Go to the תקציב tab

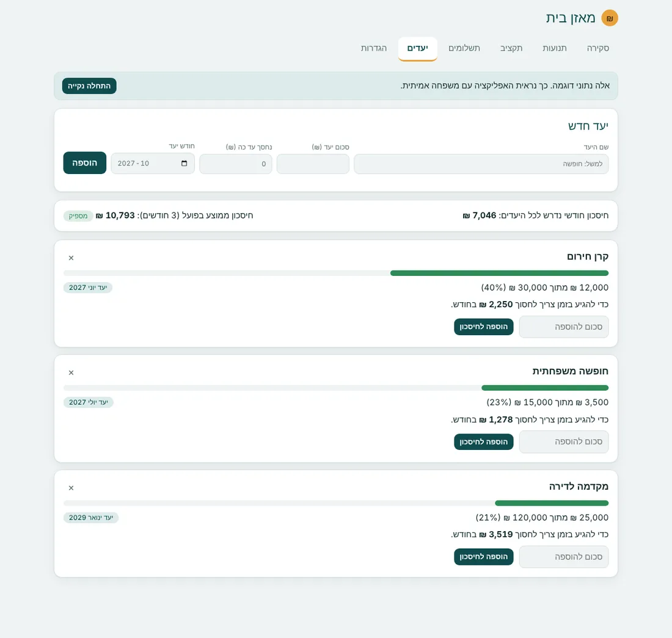click(511, 48)
